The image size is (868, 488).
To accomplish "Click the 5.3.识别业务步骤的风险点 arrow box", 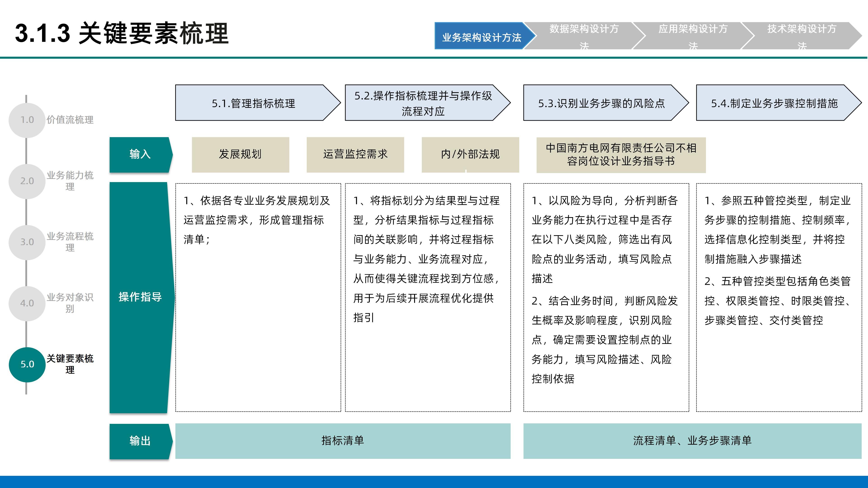I will 606,103.
